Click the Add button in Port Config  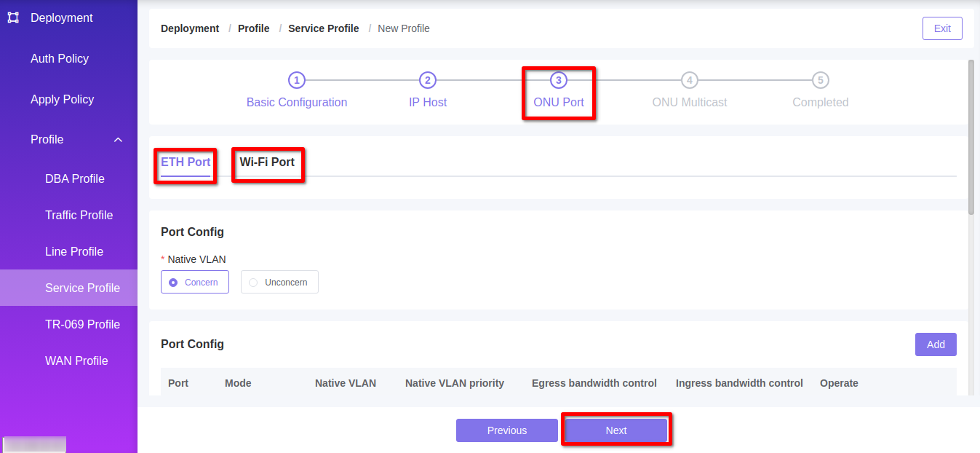tap(936, 344)
